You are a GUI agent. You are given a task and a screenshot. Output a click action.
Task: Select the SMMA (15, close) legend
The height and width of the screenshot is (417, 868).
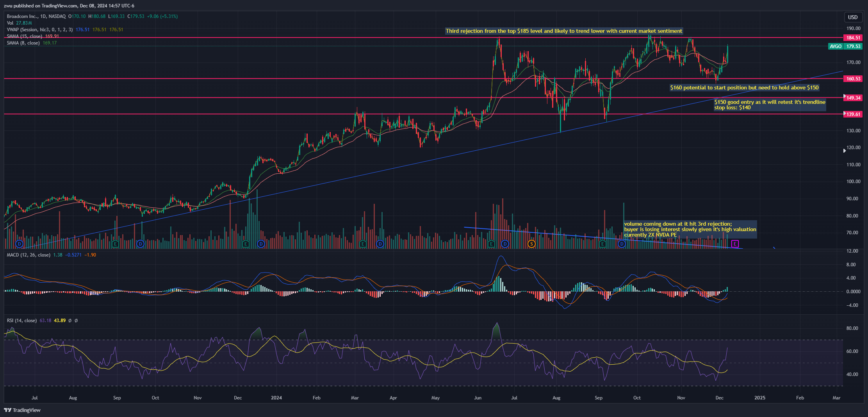tap(24, 36)
